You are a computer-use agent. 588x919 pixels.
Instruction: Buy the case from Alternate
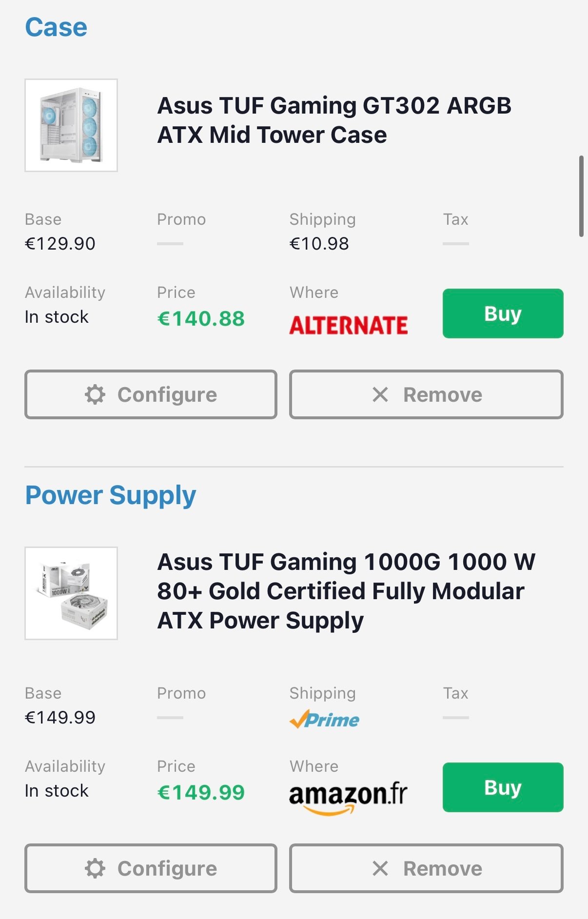(x=503, y=313)
